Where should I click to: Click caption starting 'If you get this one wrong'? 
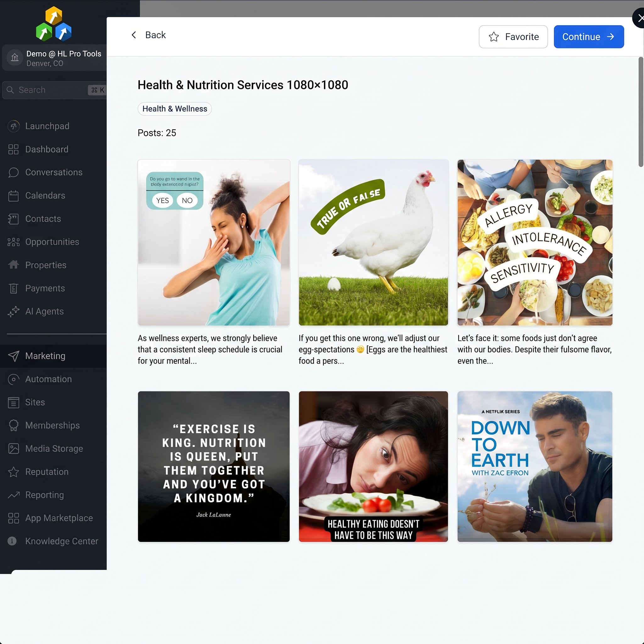pos(373,350)
